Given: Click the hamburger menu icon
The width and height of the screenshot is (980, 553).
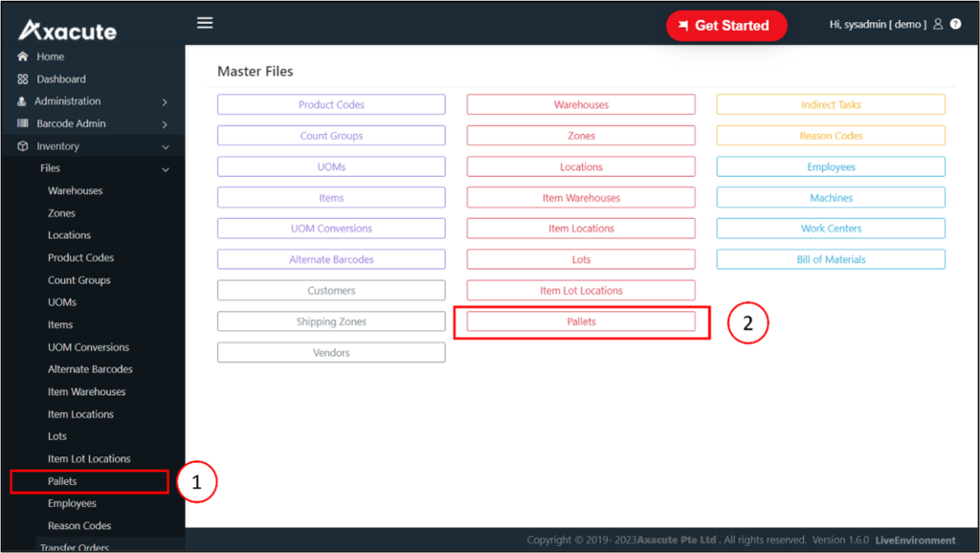Looking at the screenshot, I should click(x=205, y=23).
